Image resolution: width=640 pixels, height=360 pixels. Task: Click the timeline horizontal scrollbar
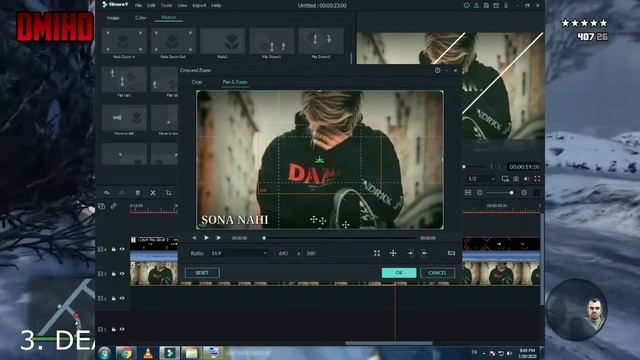coord(389,343)
